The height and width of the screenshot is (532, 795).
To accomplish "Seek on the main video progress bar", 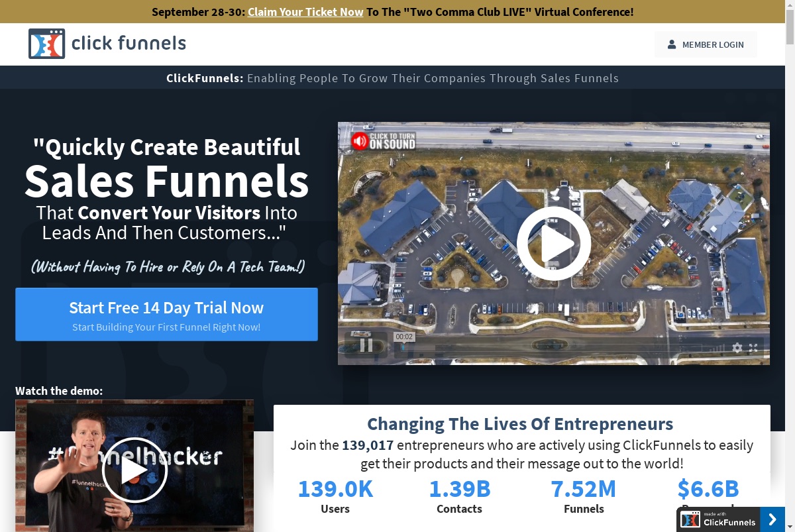I will point(550,348).
